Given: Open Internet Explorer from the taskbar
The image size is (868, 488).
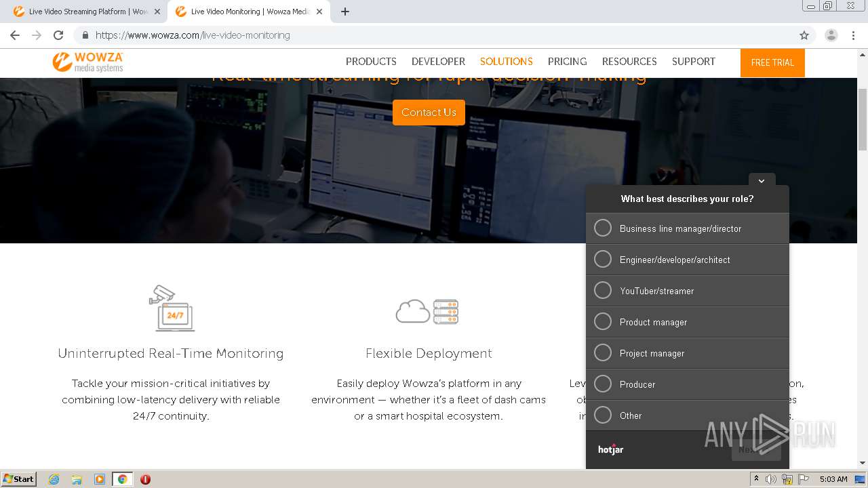Looking at the screenshot, I should [x=54, y=479].
